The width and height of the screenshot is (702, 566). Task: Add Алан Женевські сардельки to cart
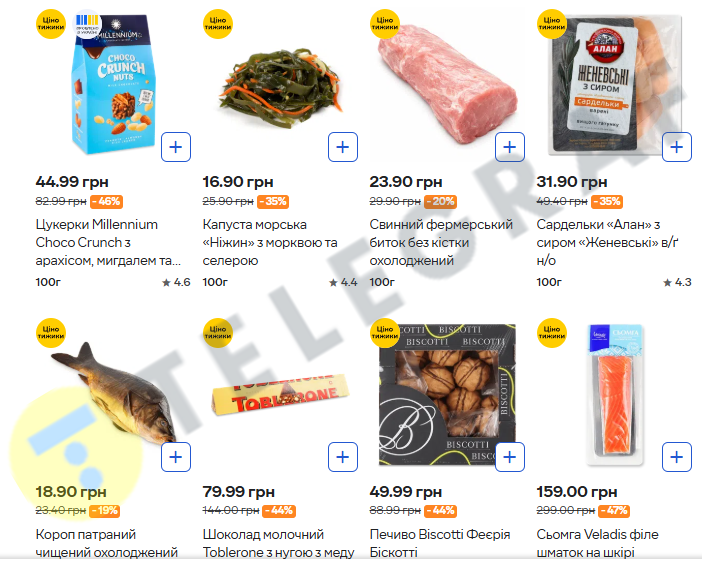[x=676, y=147]
